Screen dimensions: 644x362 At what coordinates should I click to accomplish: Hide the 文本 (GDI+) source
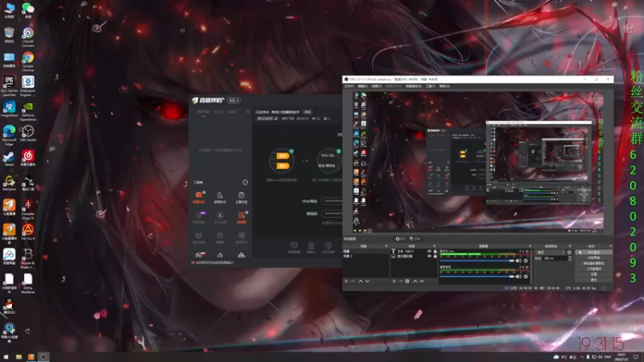[429, 251]
